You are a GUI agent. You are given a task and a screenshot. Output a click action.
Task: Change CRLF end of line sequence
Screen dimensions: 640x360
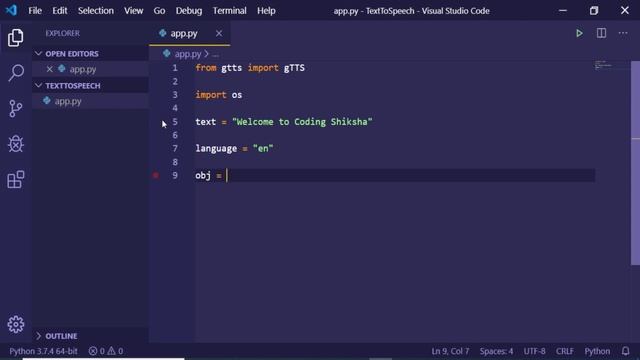[564, 351]
